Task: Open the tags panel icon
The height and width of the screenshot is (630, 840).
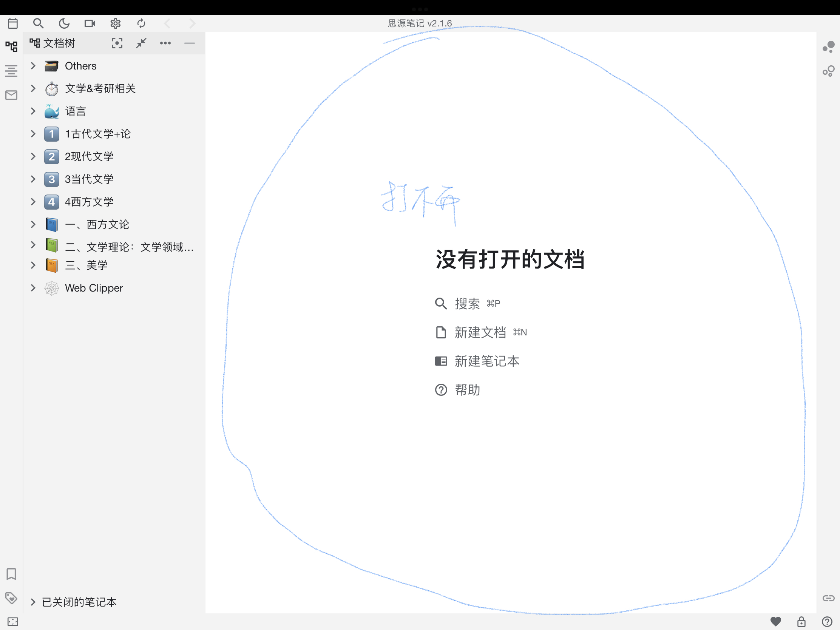Action: point(11,598)
